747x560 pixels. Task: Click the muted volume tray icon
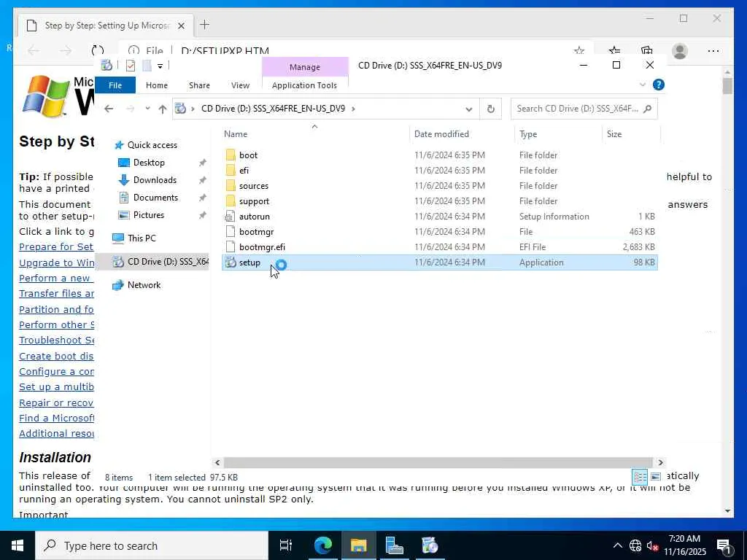click(x=652, y=545)
